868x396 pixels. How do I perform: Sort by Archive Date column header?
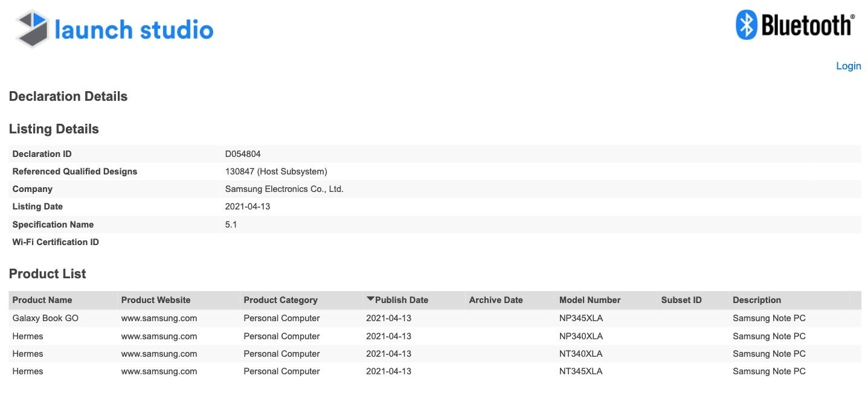496,300
